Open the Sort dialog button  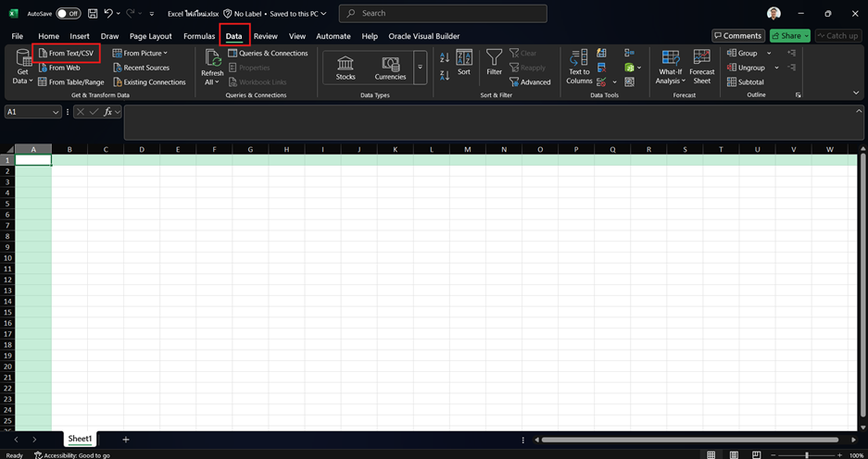tap(464, 63)
